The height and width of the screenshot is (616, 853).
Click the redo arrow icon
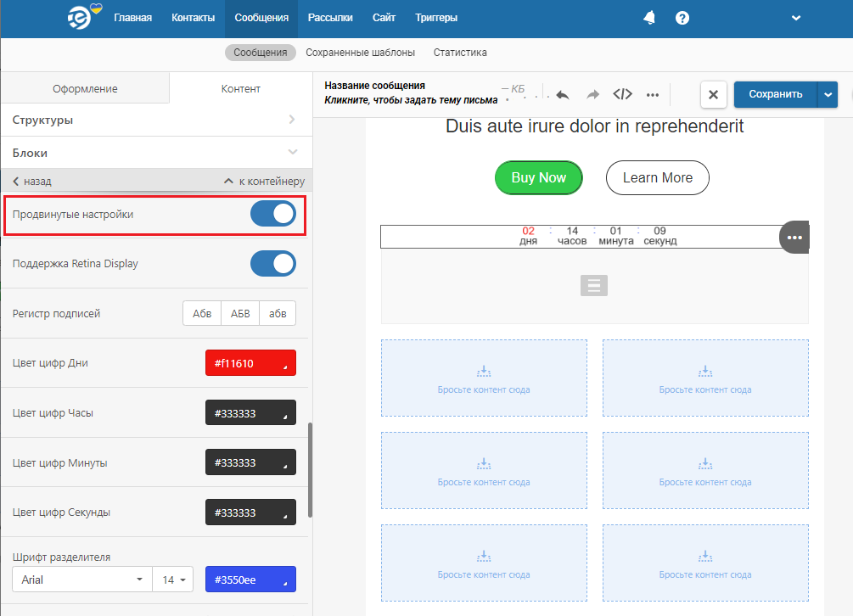coord(592,94)
